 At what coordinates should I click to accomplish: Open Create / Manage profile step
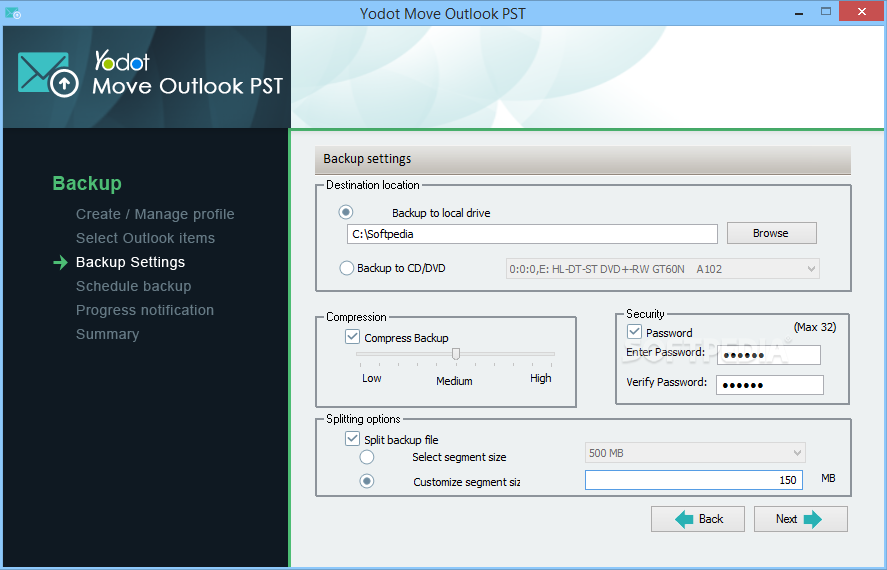click(155, 214)
